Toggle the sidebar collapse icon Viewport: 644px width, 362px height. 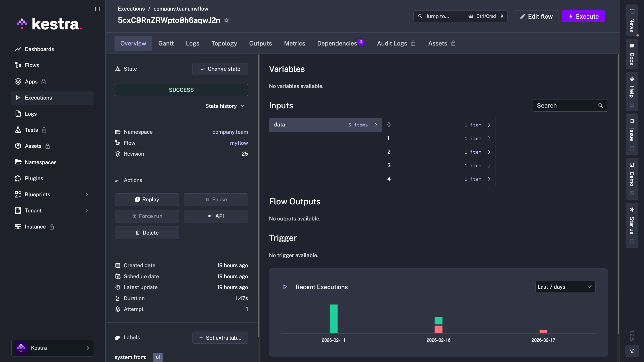coord(98,9)
